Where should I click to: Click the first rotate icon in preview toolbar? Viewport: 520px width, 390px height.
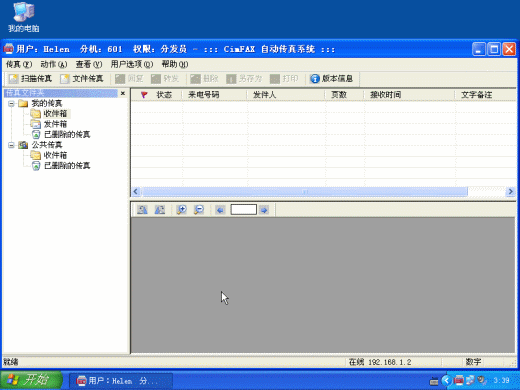[x=142, y=210]
